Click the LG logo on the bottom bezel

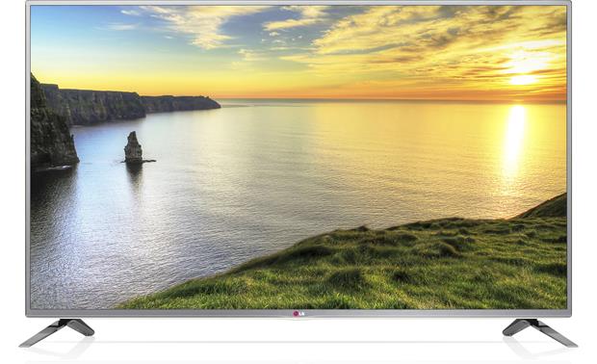(298, 314)
